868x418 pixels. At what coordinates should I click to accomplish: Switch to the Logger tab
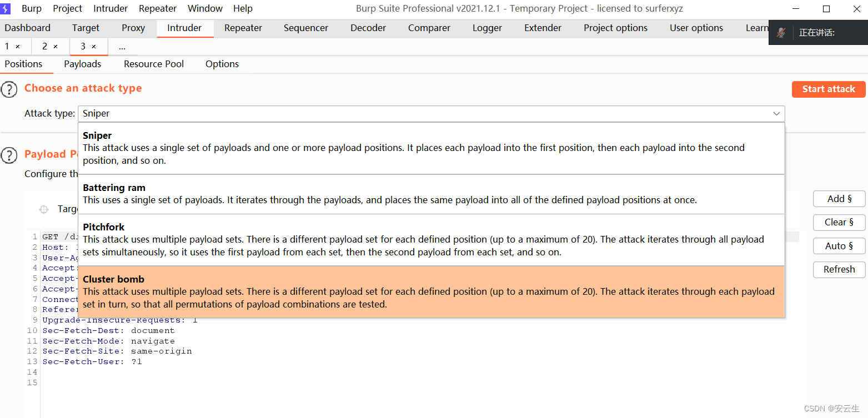pos(487,28)
